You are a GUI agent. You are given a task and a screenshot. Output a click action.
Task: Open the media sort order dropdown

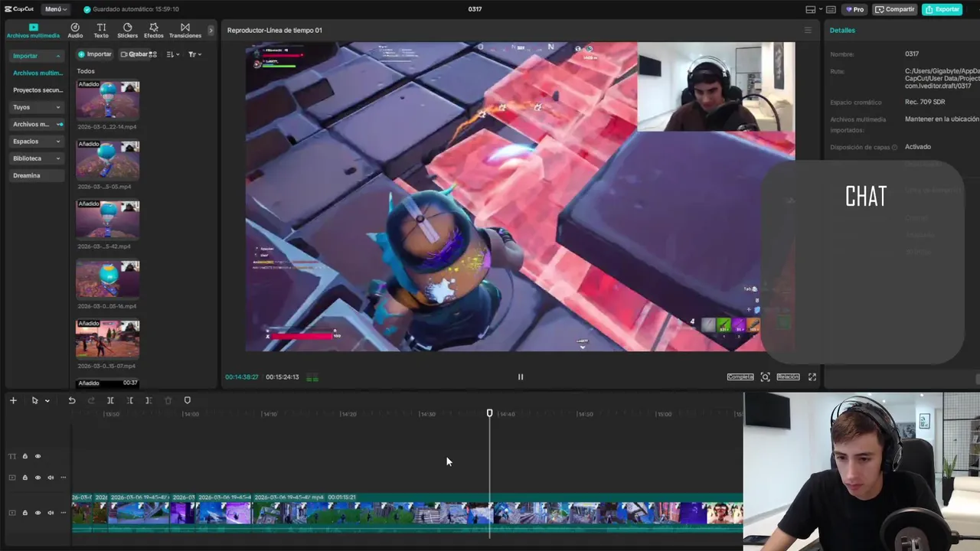coord(172,54)
